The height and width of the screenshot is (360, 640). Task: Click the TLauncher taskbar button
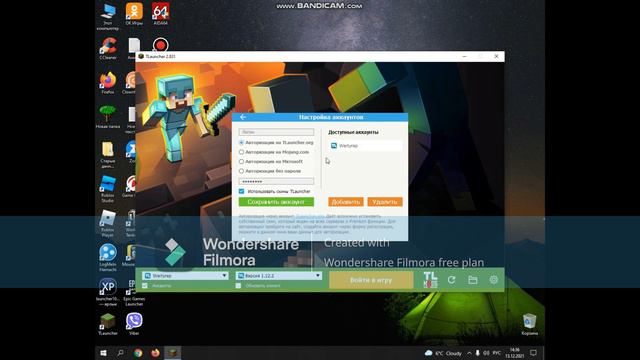[173, 353]
